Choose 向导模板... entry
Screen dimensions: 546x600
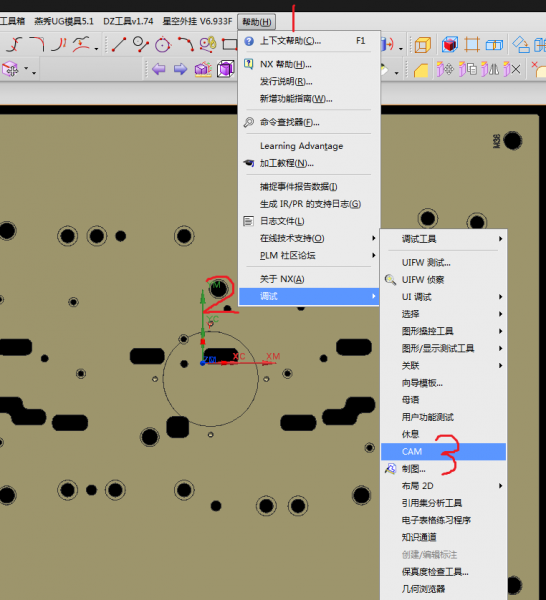tap(444, 383)
